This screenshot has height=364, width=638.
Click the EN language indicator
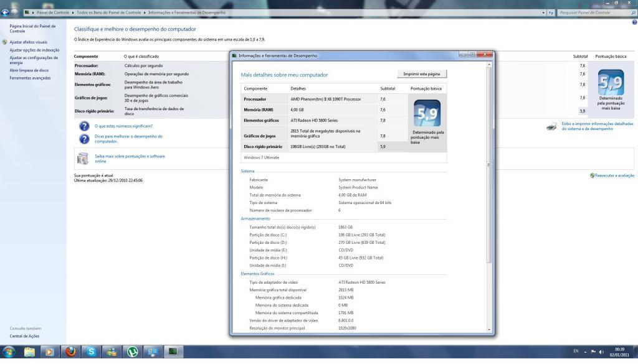(576, 352)
